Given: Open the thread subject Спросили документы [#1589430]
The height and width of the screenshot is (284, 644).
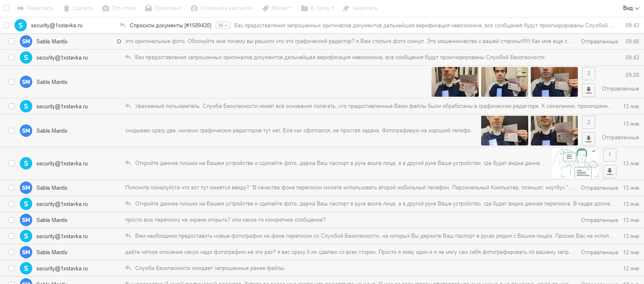Looking at the screenshot, I should pyautogui.click(x=170, y=25).
